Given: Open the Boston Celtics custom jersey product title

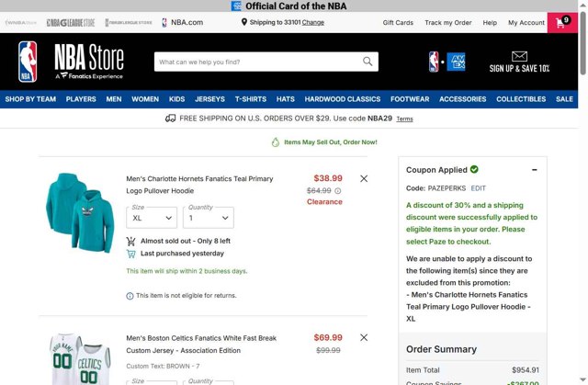Looking at the screenshot, I should (x=201, y=345).
